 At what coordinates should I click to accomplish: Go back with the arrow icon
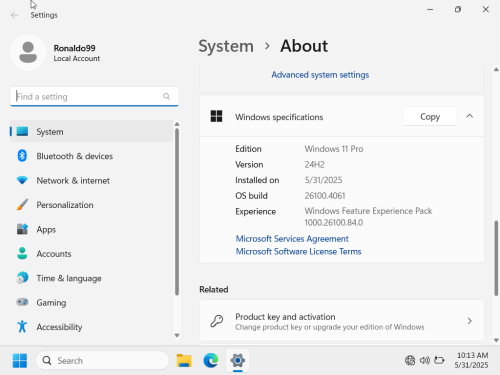click(x=14, y=15)
